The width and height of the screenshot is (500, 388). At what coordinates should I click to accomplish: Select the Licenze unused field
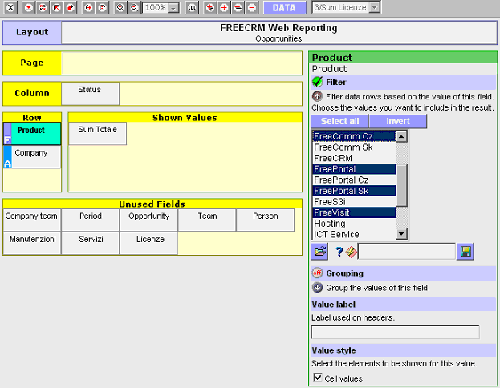(149, 243)
